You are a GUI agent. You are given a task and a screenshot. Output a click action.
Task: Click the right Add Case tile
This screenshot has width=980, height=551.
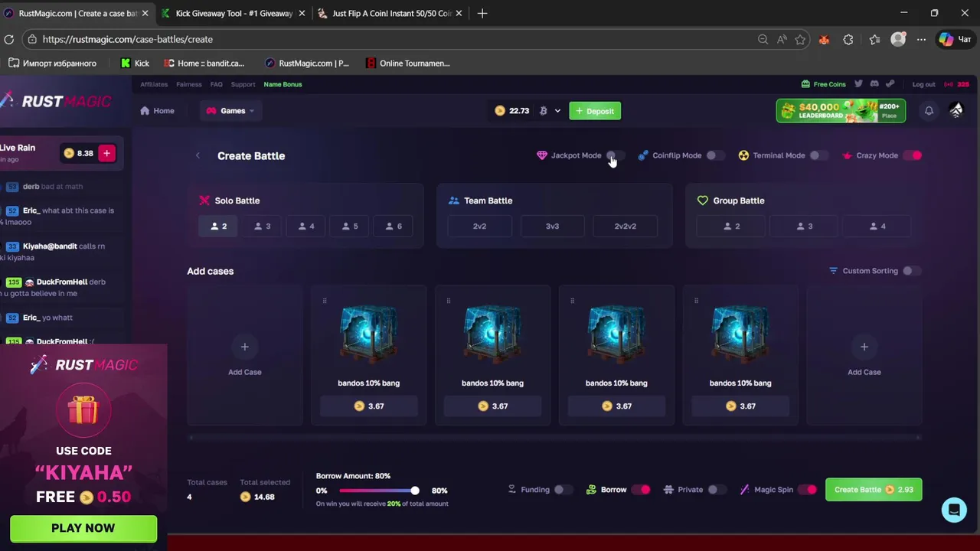(x=864, y=355)
